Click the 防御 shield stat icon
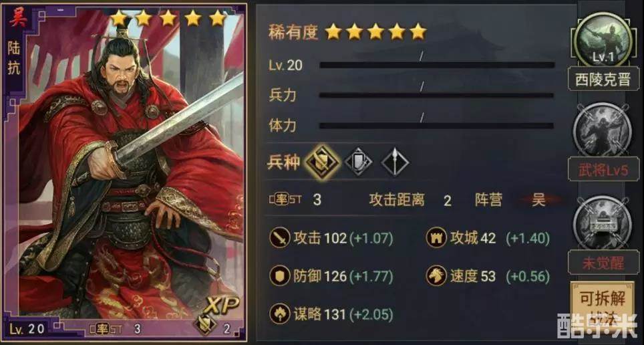Viewport: 644px width, 345px height. (x=280, y=276)
